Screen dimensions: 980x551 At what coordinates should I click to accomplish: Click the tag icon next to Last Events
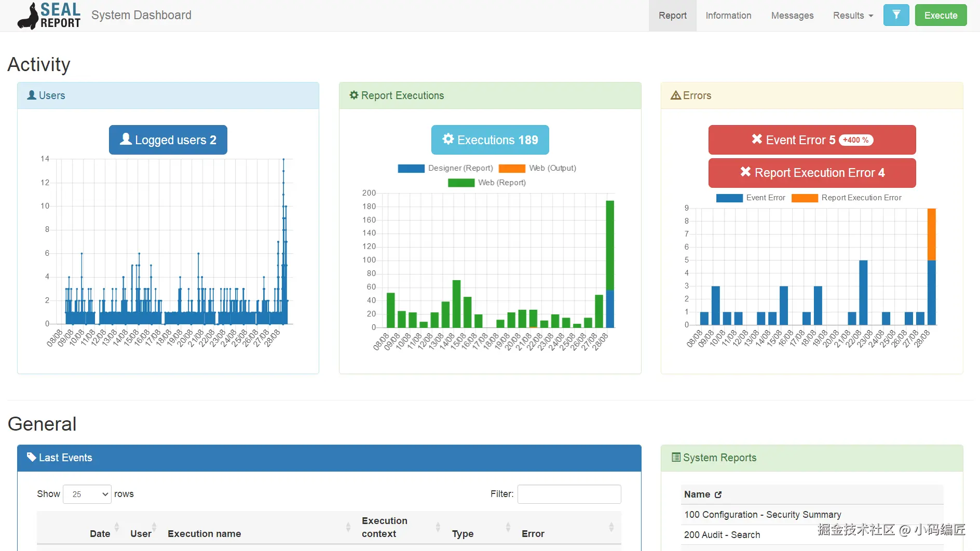pyautogui.click(x=32, y=457)
